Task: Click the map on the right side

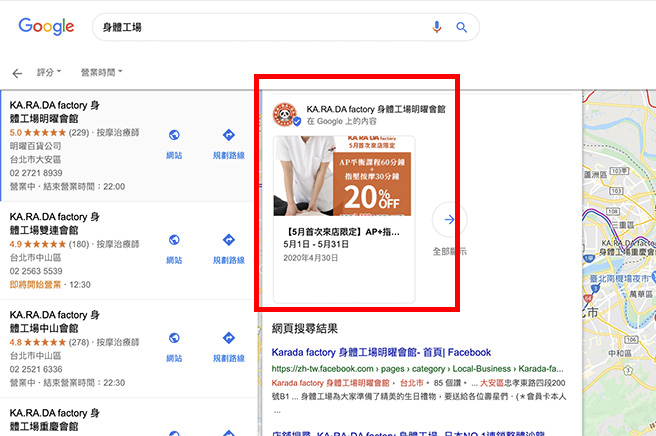Action: [619, 263]
